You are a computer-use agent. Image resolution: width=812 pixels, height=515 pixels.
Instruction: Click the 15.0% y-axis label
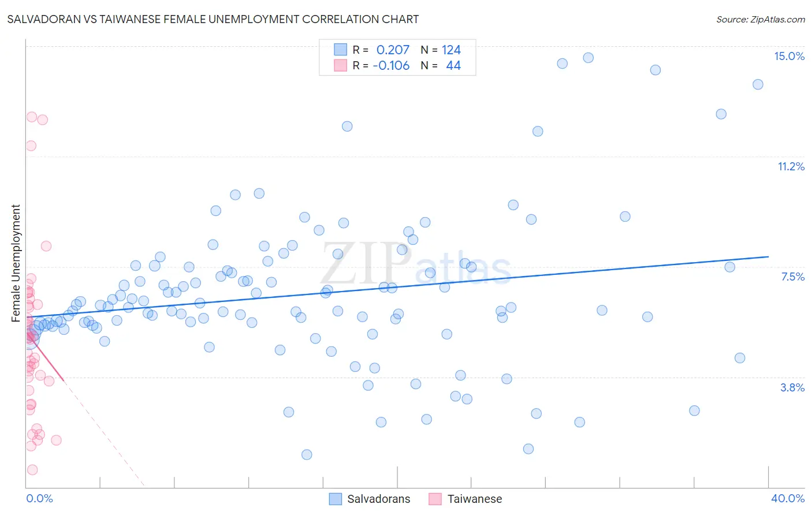click(x=789, y=56)
